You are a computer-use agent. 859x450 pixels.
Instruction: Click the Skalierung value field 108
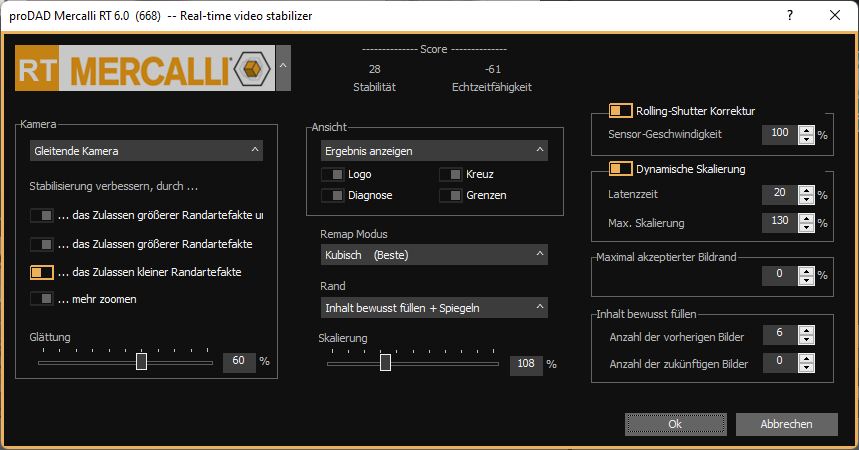[526, 364]
